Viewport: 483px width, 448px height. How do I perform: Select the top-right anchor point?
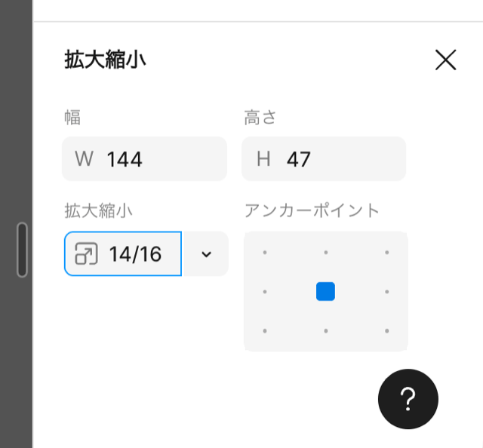tap(386, 253)
